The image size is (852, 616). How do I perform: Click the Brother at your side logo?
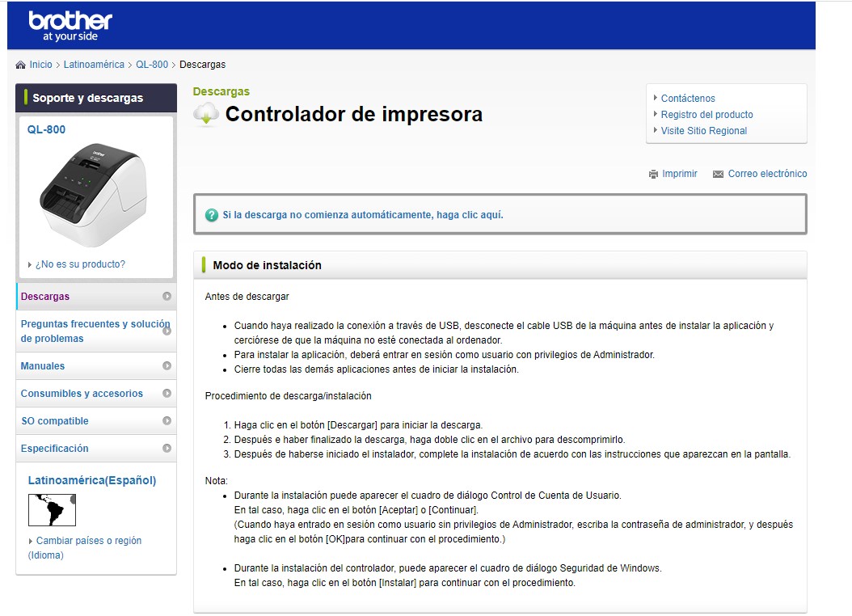click(x=70, y=26)
